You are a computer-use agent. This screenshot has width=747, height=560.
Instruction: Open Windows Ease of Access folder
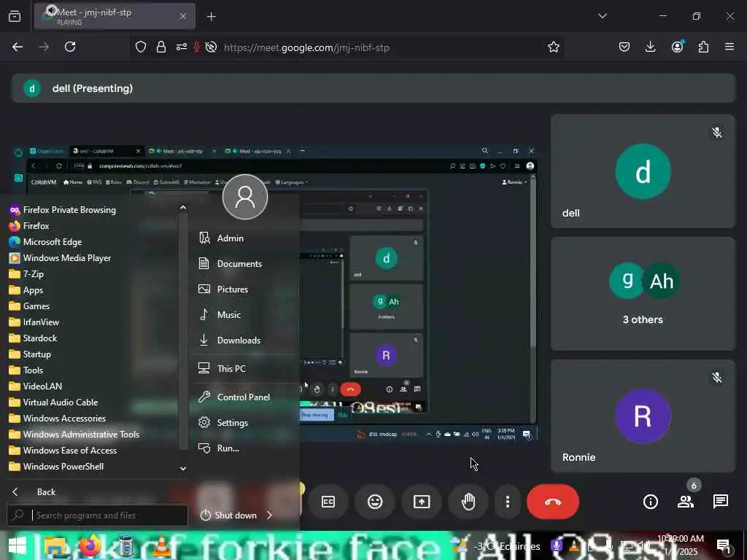click(63, 451)
